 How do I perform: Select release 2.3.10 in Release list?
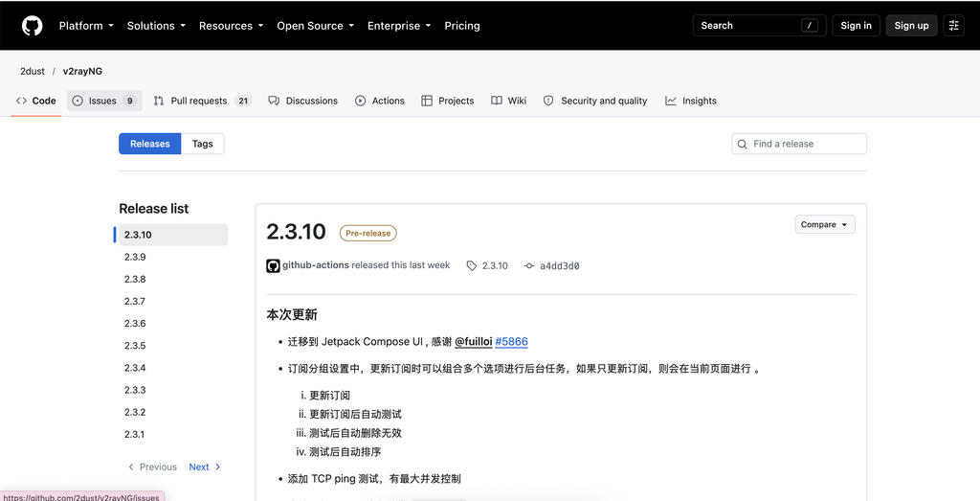pos(173,235)
